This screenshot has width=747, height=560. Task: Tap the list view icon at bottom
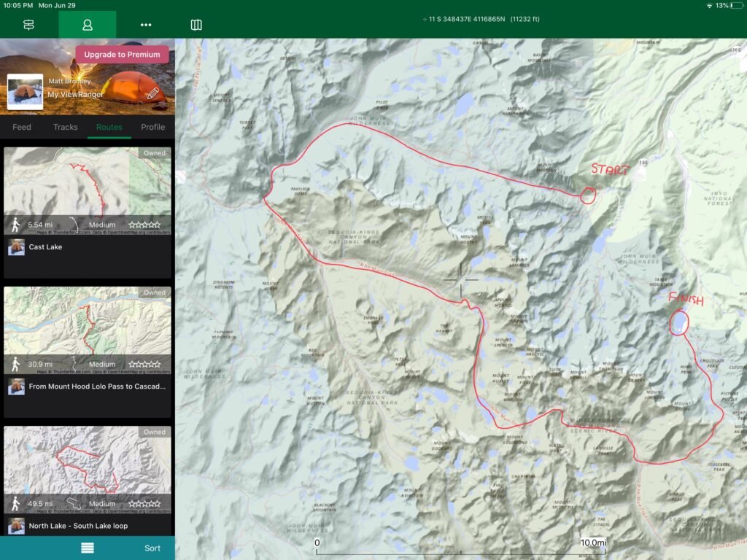point(88,548)
